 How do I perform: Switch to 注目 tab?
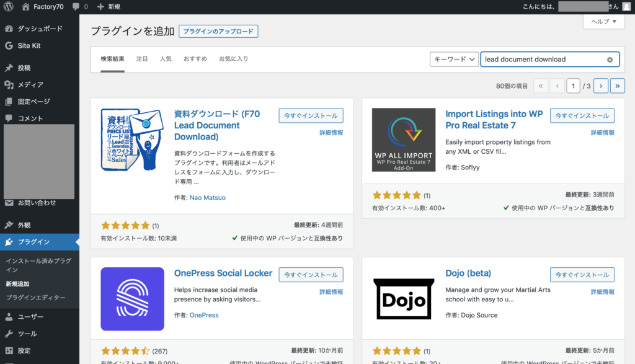point(142,59)
